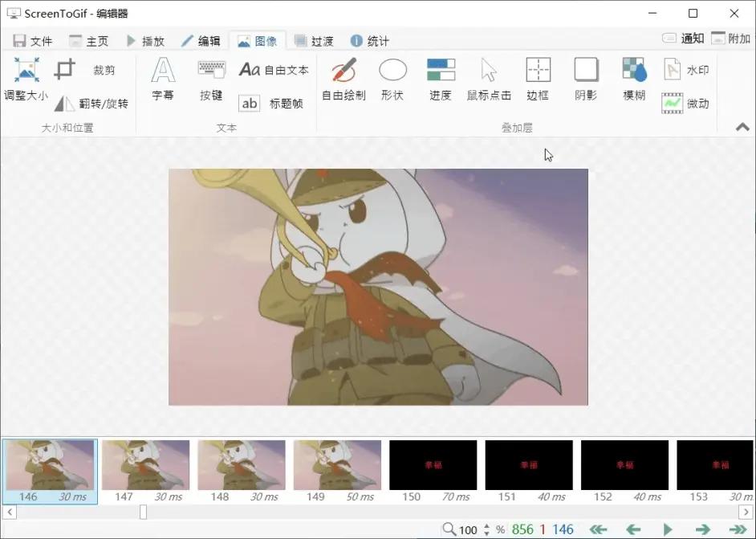
Task: Add a 标题帧 title frame
Action: [270, 104]
